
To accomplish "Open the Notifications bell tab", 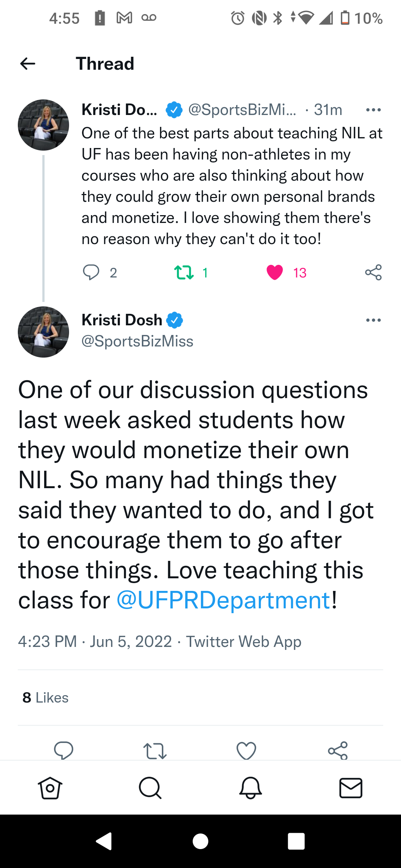I will click(251, 788).
